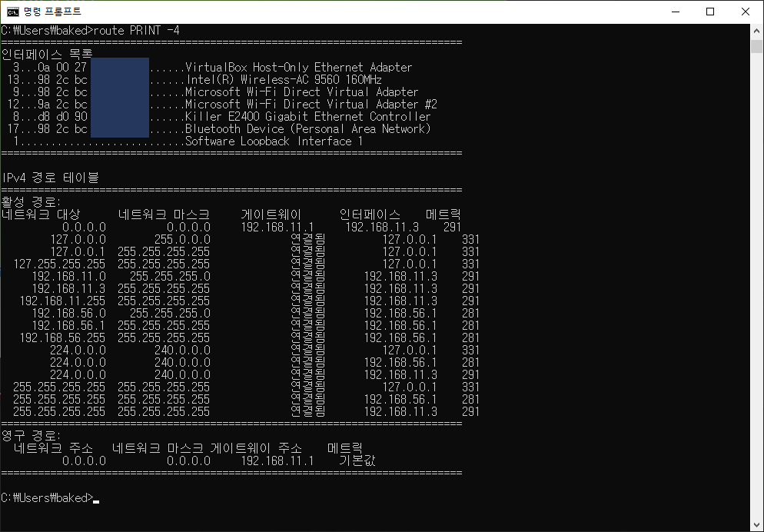764x532 pixels.
Task: Click the '영구 경로:' label
Action: coord(32,436)
